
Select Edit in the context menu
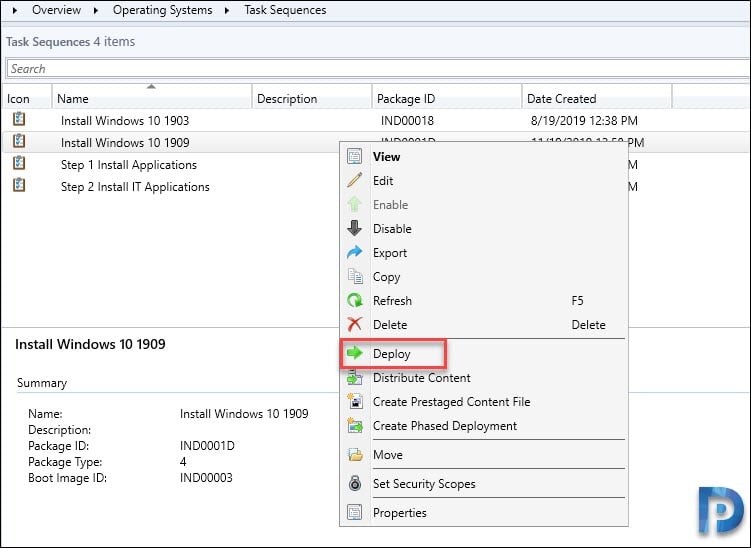(484, 181)
